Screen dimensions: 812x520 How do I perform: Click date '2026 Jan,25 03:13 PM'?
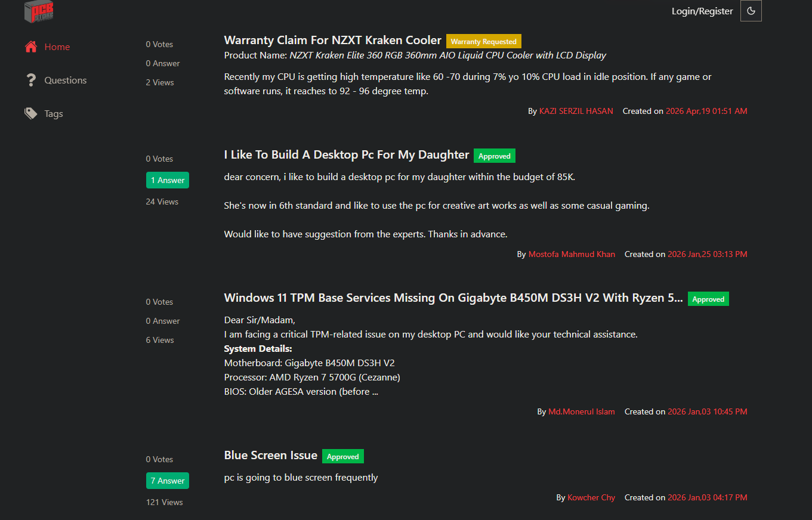708,254
